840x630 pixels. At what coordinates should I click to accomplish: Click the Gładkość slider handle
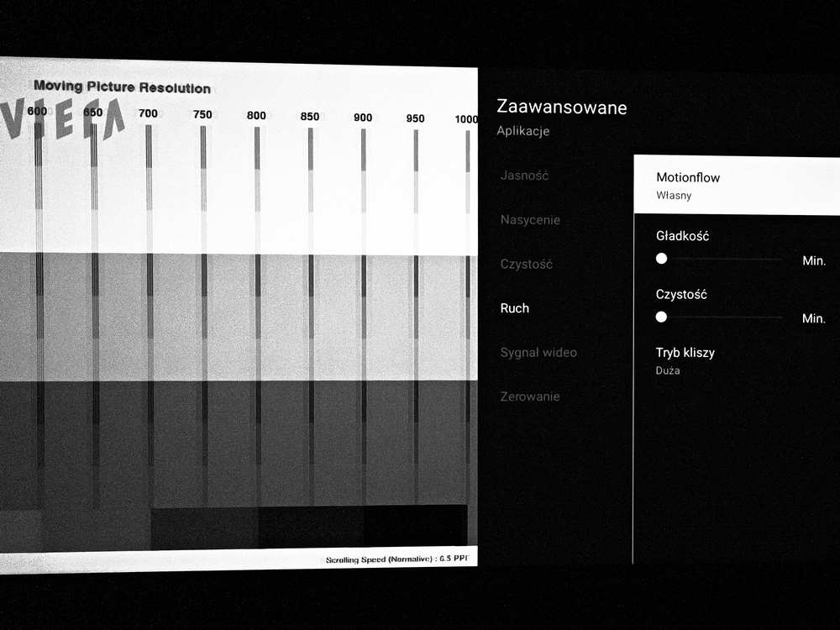click(x=662, y=259)
